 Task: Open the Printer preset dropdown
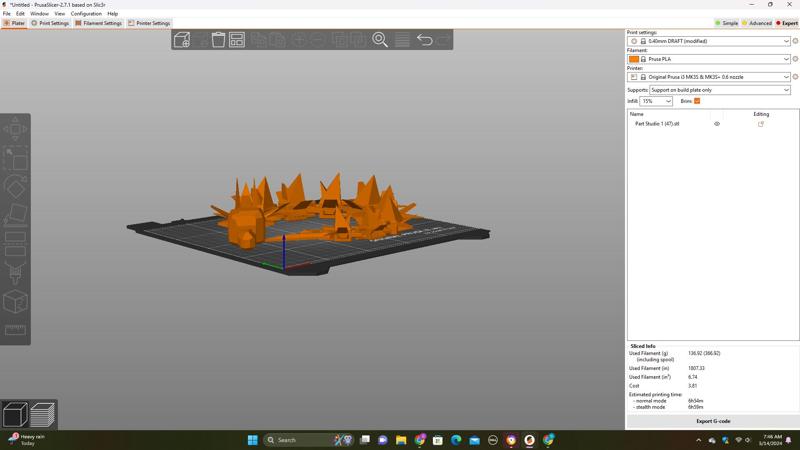pos(709,77)
